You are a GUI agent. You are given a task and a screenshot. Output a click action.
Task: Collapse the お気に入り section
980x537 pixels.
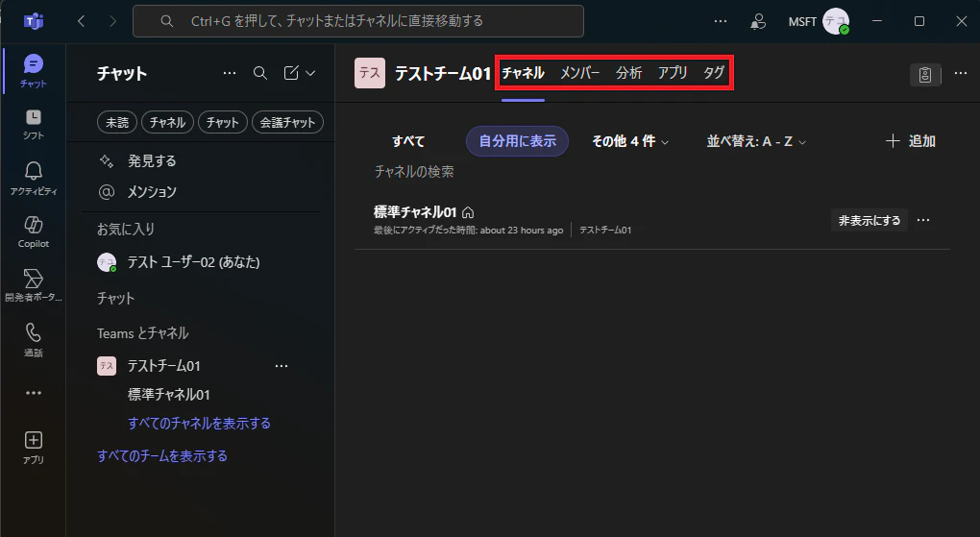click(x=126, y=230)
